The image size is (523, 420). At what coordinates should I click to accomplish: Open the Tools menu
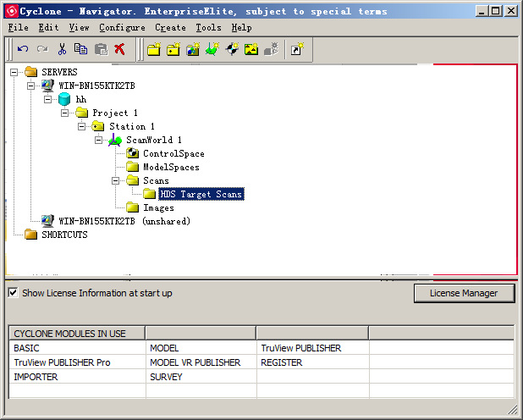pos(208,28)
